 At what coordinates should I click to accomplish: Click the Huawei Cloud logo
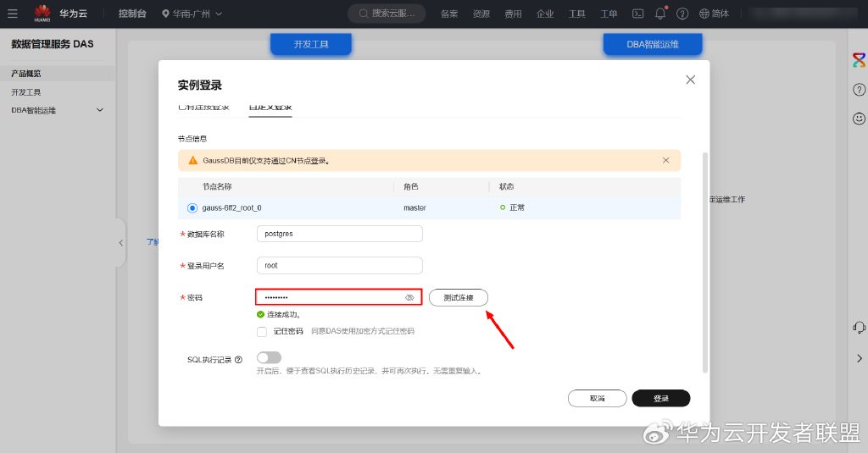coord(60,14)
